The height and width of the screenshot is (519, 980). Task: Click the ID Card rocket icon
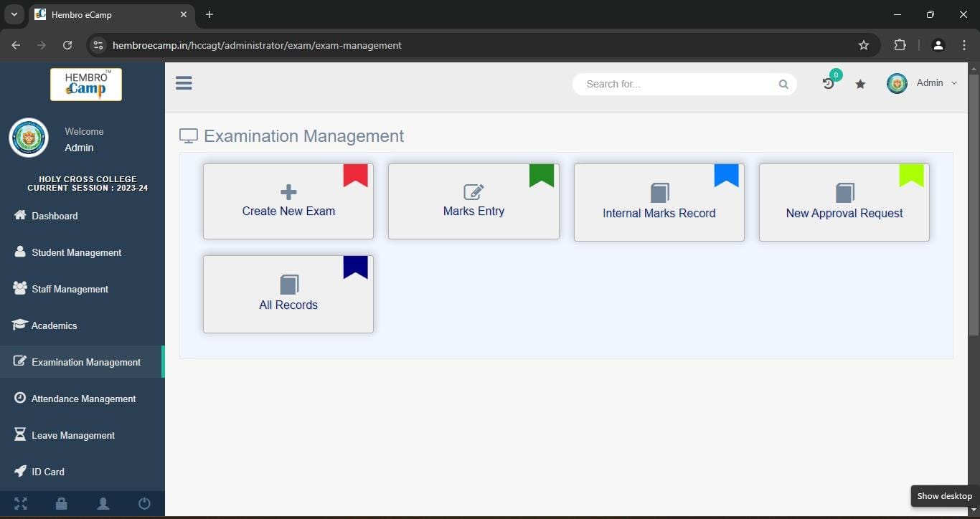point(20,471)
